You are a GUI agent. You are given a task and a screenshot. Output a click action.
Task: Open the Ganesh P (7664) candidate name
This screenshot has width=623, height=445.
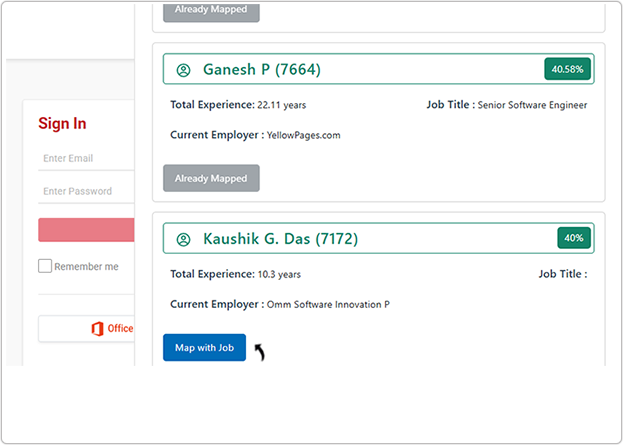(x=262, y=70)
